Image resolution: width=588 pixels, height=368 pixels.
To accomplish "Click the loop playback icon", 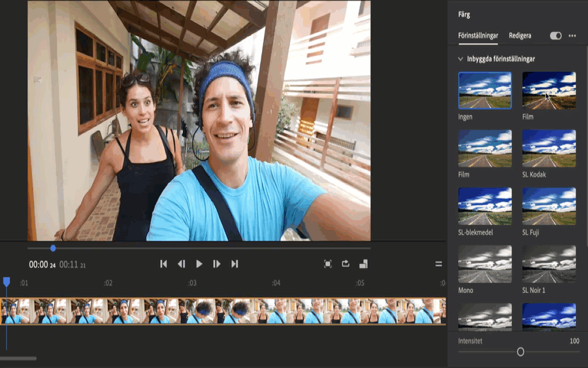I will point(346,264).
